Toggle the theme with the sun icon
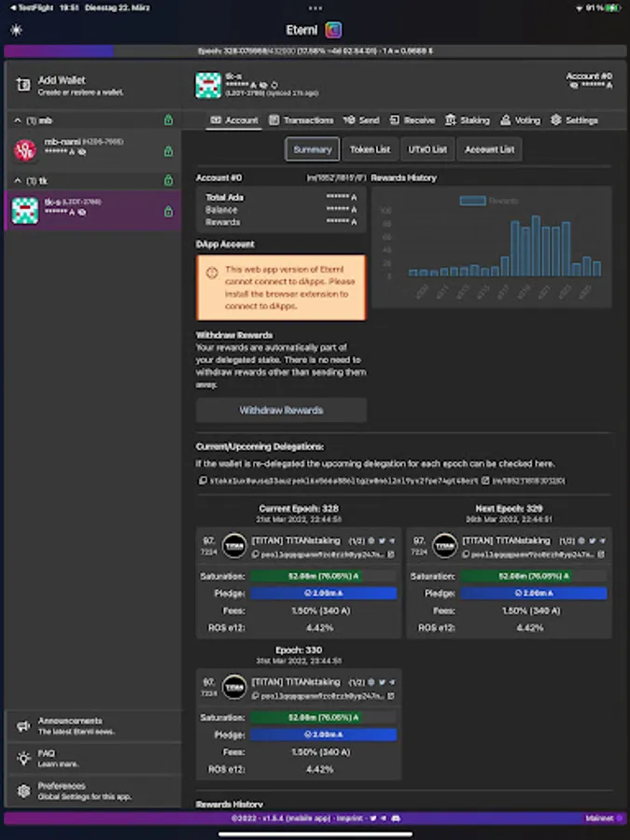 tap(16, 30)
